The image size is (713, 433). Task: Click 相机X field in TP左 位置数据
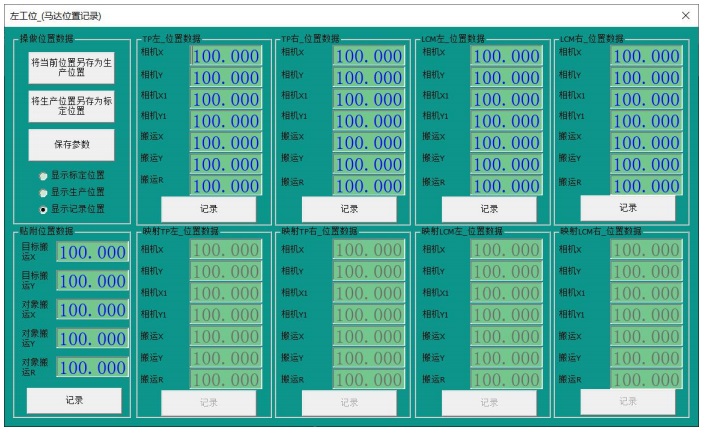[225, 57]
